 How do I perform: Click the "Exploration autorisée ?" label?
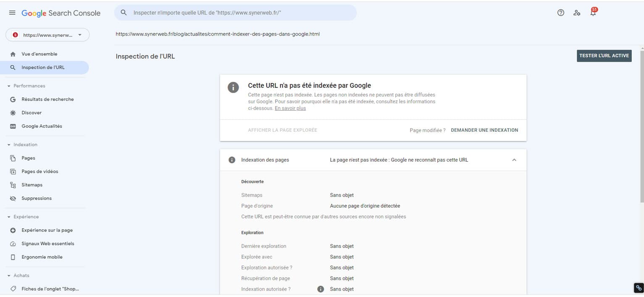click(267, 268)
